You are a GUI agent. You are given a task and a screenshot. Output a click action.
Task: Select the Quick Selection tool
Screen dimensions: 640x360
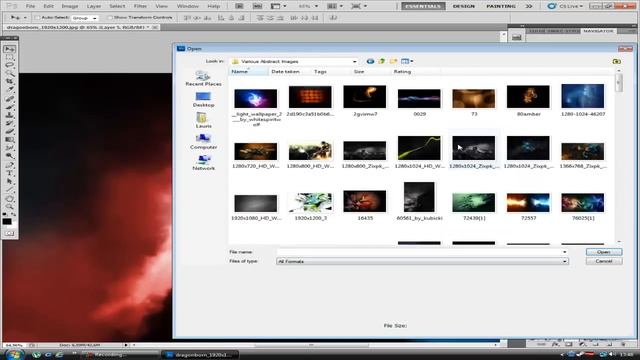(x=9, y=73)
